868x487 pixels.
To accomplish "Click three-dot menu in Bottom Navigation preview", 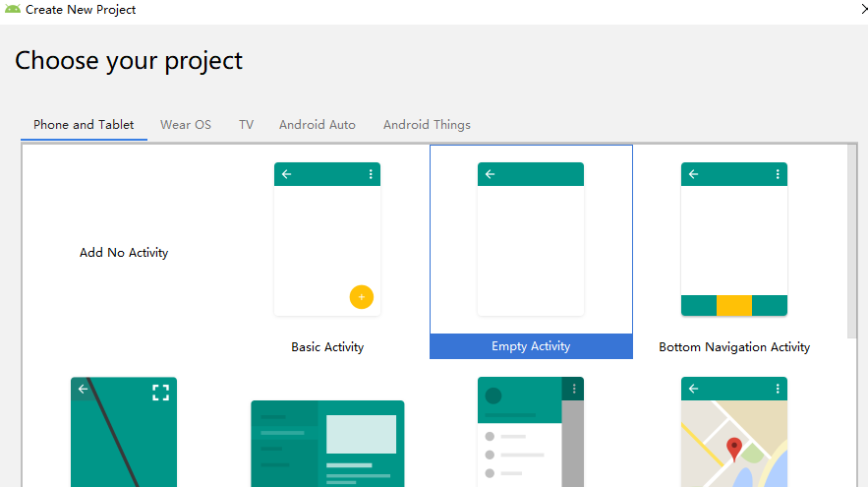I will tap(778, 174).
